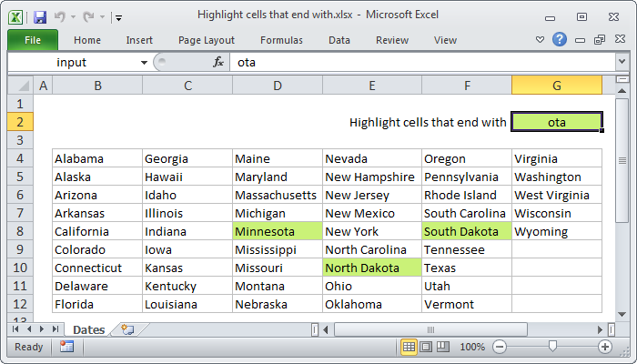Click the vertical scrollbar up arrow
This screenshot has width=637, height=364.
click(x=622, y=91)
